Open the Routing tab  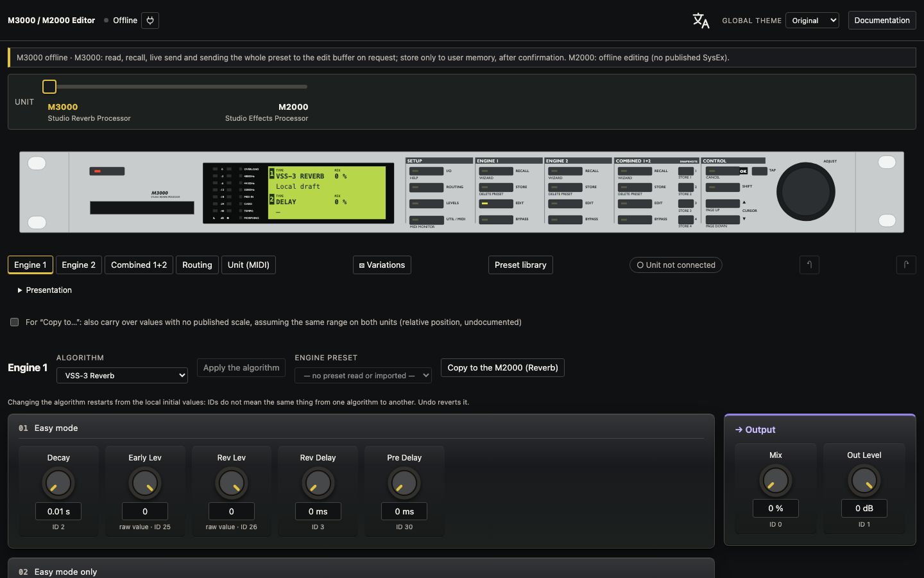(x=197, y=265)
